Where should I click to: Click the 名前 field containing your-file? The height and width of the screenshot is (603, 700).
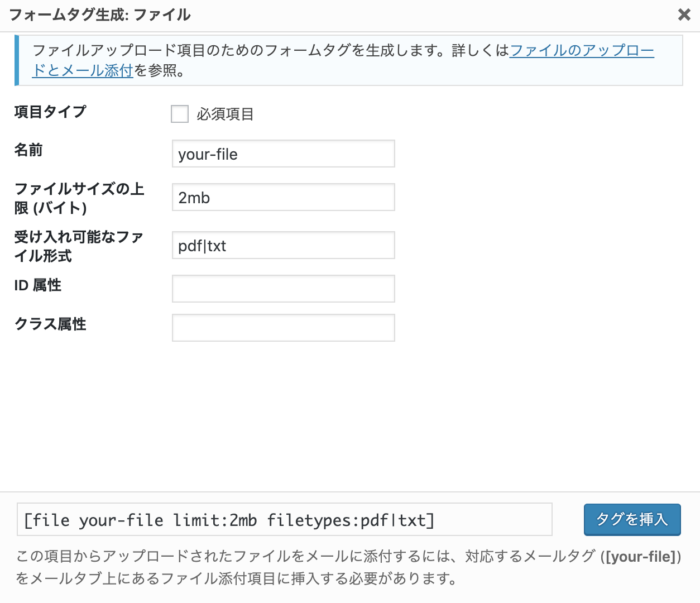[x=283, y=154]
